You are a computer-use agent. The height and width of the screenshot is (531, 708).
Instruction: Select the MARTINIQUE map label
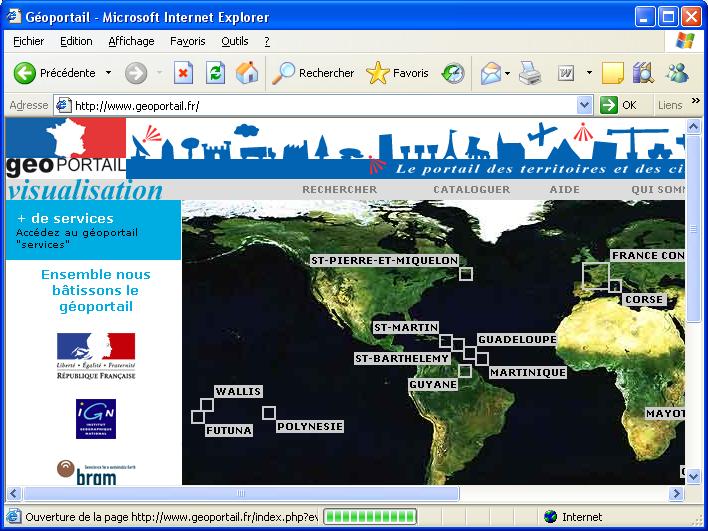coord(528,373)
